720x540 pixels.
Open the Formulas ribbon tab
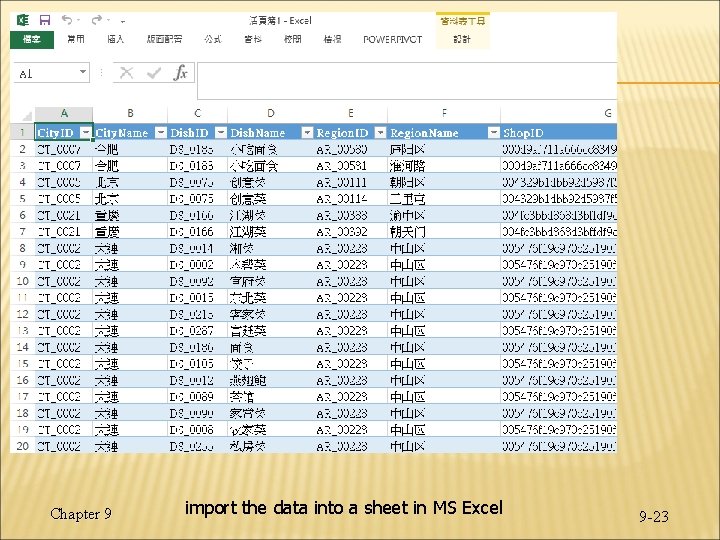click(x=213, y=39)
